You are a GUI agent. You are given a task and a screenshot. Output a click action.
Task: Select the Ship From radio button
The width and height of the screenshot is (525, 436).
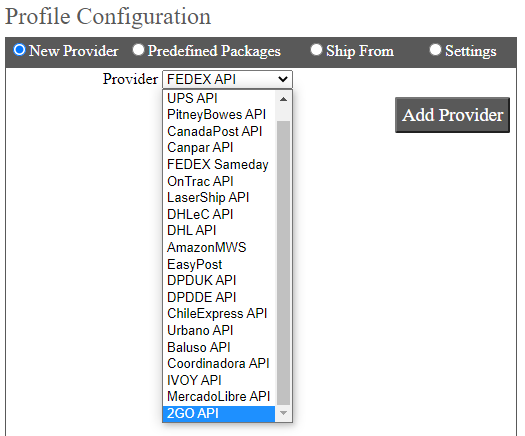click(x=316, y=50)
